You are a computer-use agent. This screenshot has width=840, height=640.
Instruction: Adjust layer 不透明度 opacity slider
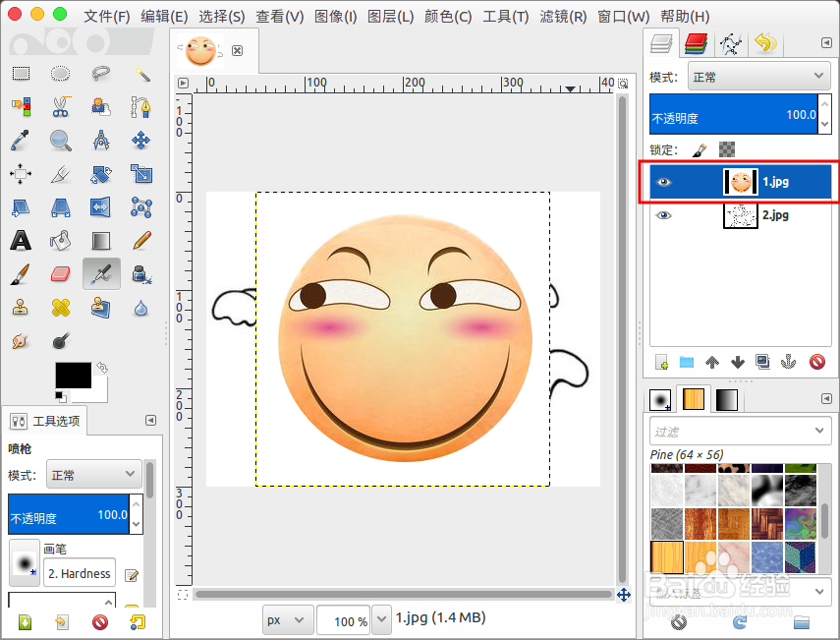coord(733,114)
